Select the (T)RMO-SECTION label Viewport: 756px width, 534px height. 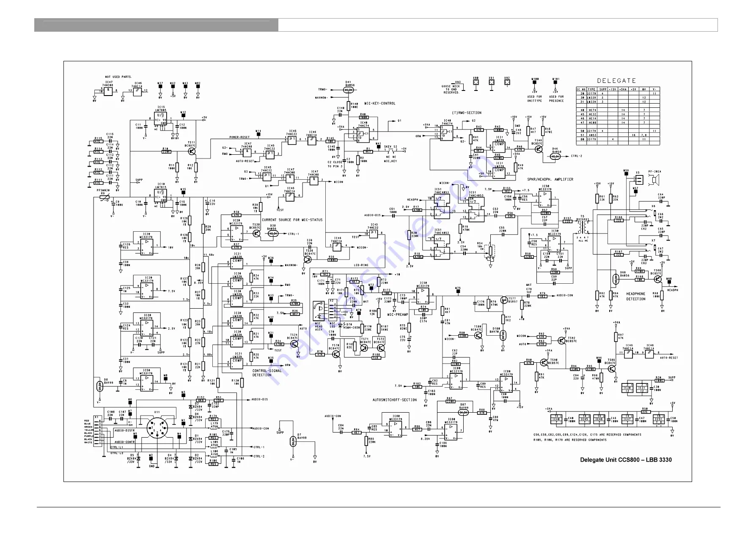pyautogui.click(x=467, y=113)
